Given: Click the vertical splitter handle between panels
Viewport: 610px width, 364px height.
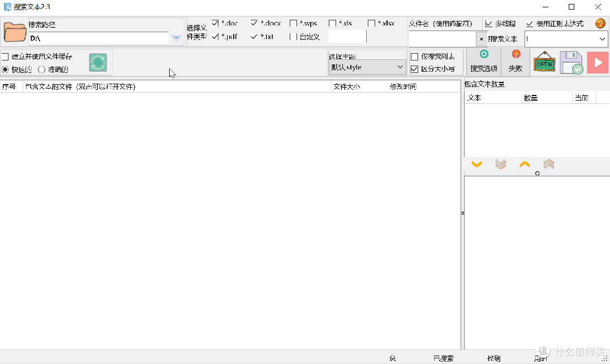Looking at the screenshot, I should [462, 213].
